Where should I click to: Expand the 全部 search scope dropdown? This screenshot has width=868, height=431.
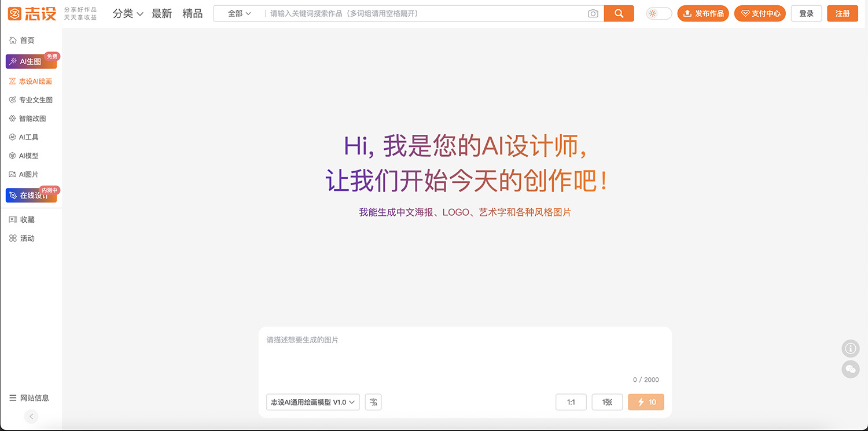tap(240, 13)
